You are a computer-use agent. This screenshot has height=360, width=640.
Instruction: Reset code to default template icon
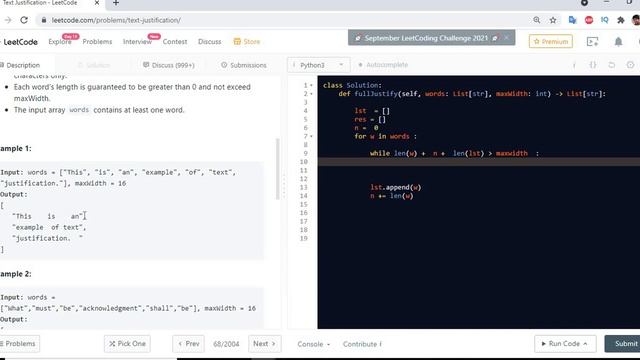point(611,65)
